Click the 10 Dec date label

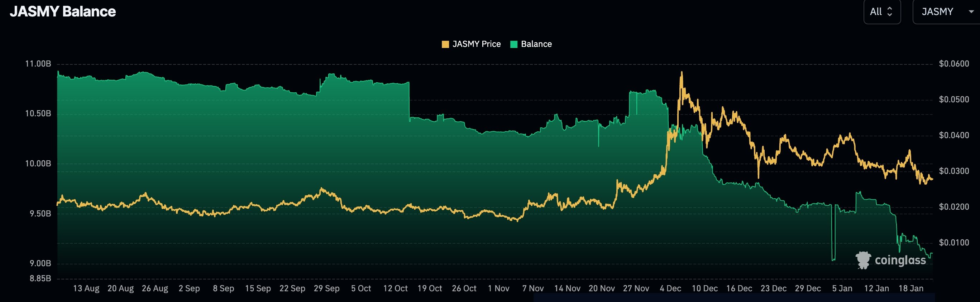click(x=704, y=288)
